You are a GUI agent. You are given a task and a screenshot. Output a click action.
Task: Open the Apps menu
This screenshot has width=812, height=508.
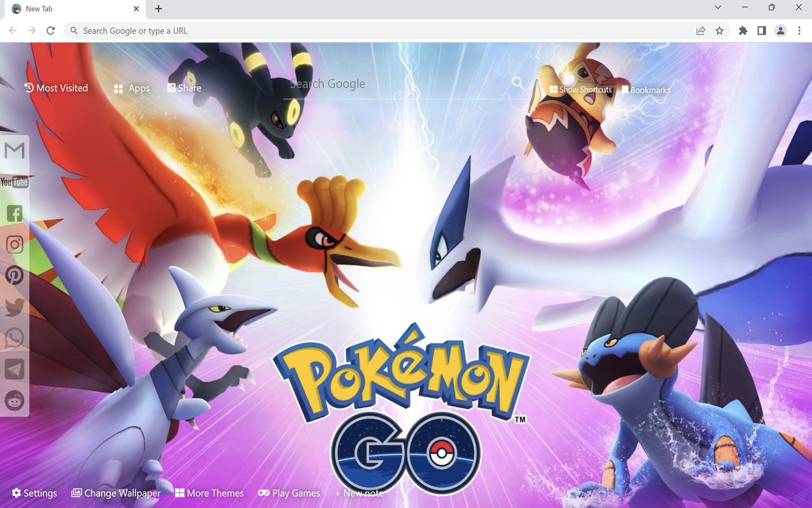point(132,88)
